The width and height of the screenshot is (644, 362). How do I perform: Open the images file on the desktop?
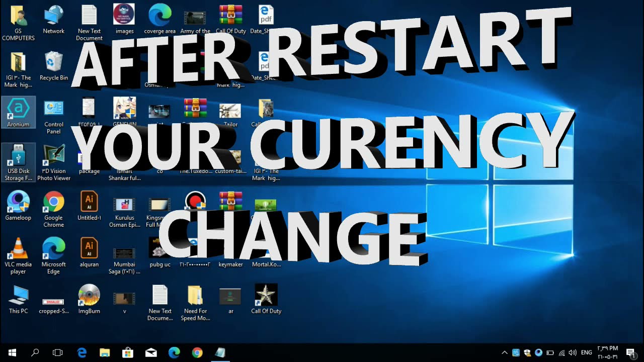[x=124, y=20]
